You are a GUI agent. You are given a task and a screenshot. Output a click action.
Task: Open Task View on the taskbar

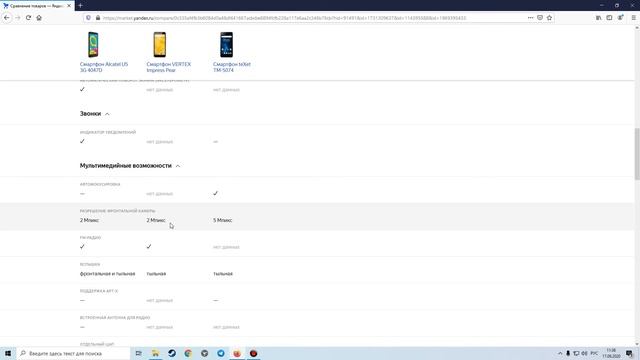pos(139,353)
